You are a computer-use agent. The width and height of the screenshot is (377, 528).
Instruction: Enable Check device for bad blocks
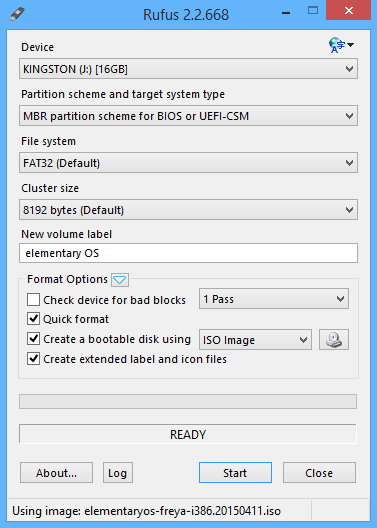coord(33,299)
